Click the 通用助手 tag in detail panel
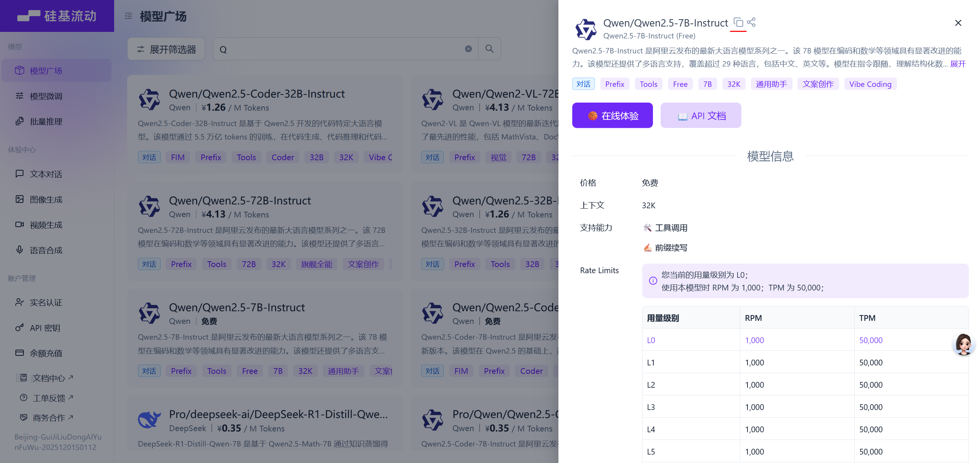 (771, 84)
